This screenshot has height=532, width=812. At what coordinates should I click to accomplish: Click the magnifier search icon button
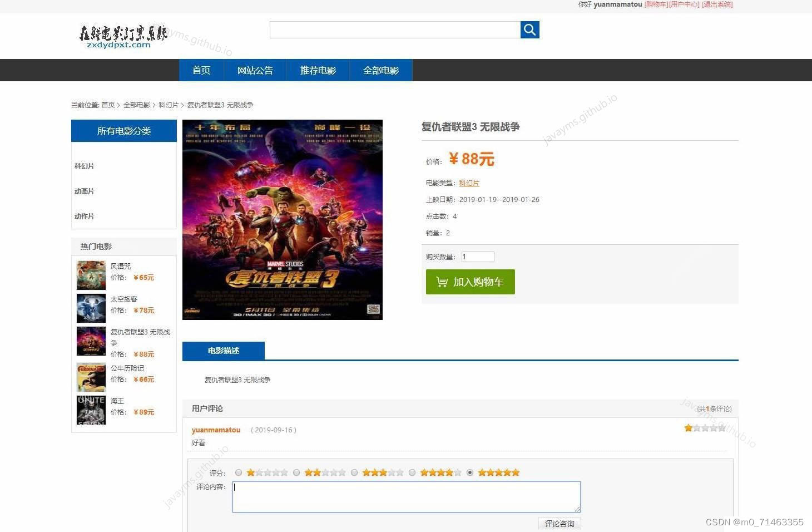pos(529,29)
